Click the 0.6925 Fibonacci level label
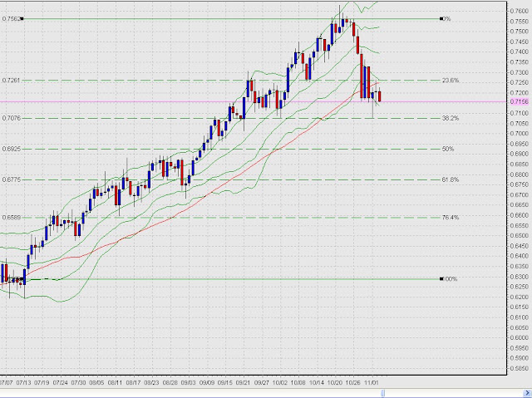 point(11,149)
